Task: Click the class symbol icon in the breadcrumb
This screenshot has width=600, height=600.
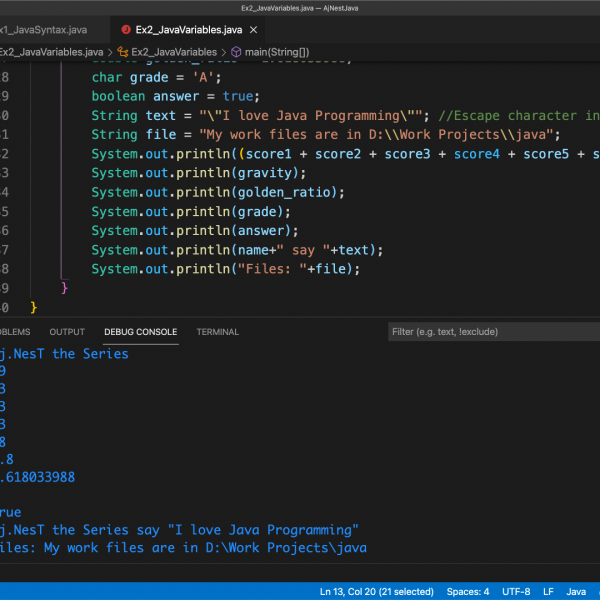Action: [x=122, y=52]
